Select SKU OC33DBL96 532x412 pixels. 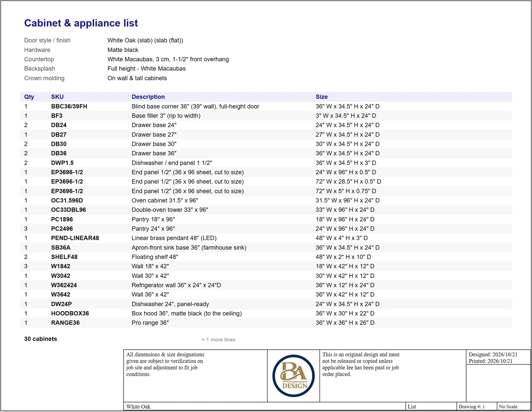(68, 210)
